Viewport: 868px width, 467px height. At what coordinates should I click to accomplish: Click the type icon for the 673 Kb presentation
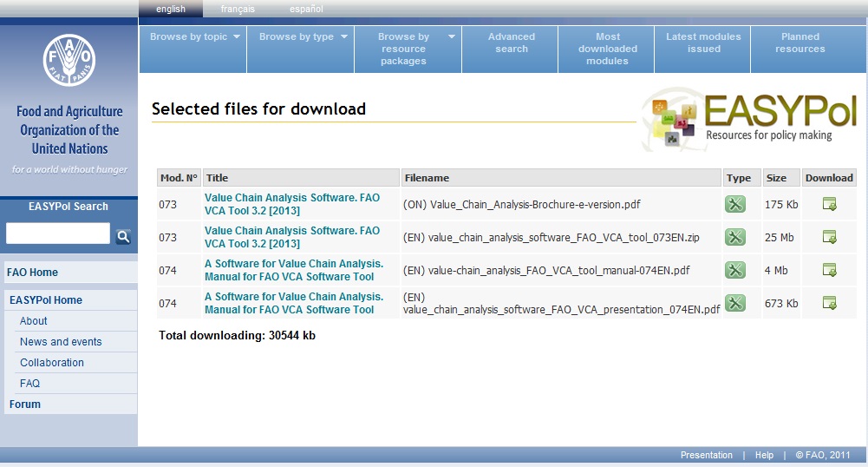click(735, 303)
